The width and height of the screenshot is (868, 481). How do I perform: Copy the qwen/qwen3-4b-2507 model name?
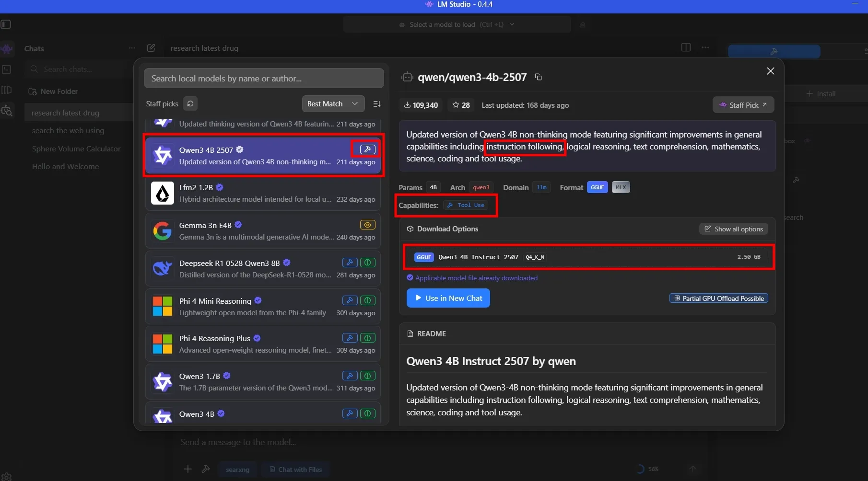point(538,77)
